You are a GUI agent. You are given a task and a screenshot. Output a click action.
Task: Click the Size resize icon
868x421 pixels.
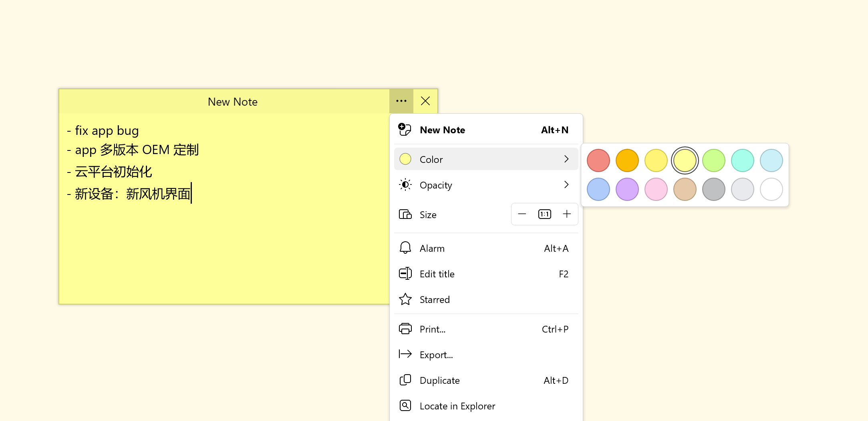pyautogui.click(x=405, y=215)
